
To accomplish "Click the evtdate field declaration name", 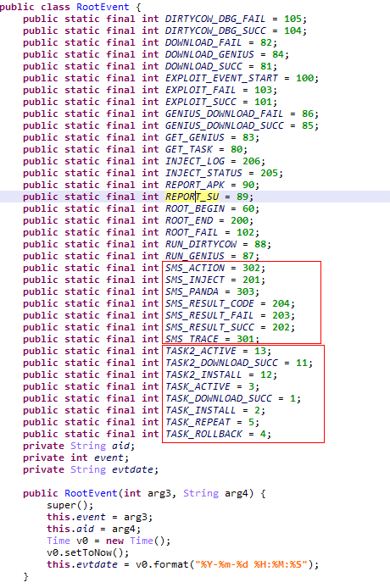I will coord(133,470).
